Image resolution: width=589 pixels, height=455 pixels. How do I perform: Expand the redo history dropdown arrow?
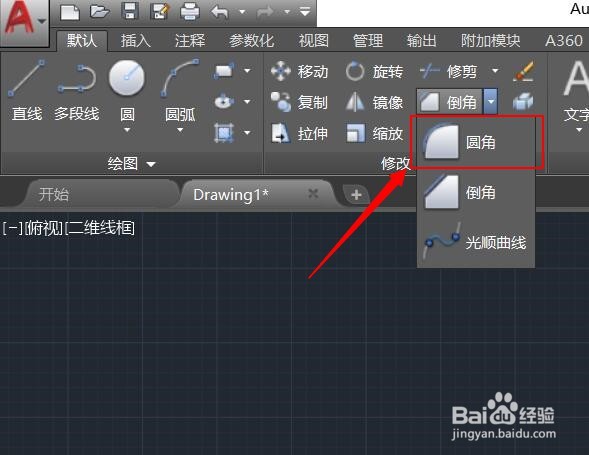pos(287,12)
